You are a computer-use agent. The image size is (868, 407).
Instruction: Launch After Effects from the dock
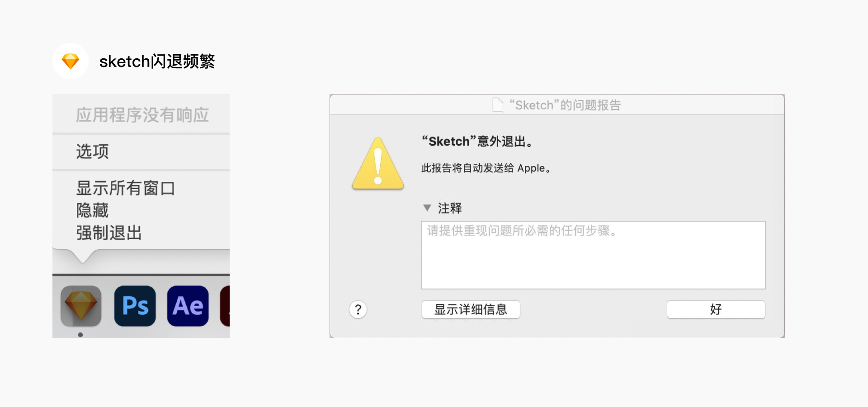pos(188,306)
